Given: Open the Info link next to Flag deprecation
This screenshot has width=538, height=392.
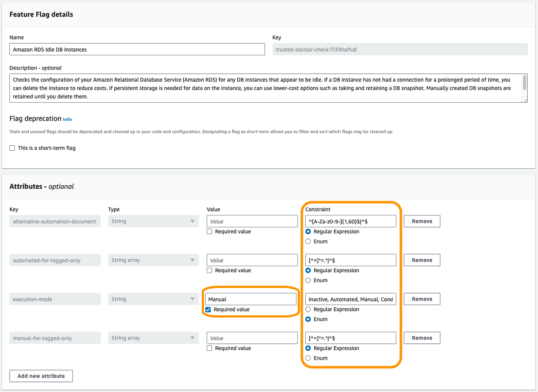Looking at the screenshot, I should tap(67, 119).
